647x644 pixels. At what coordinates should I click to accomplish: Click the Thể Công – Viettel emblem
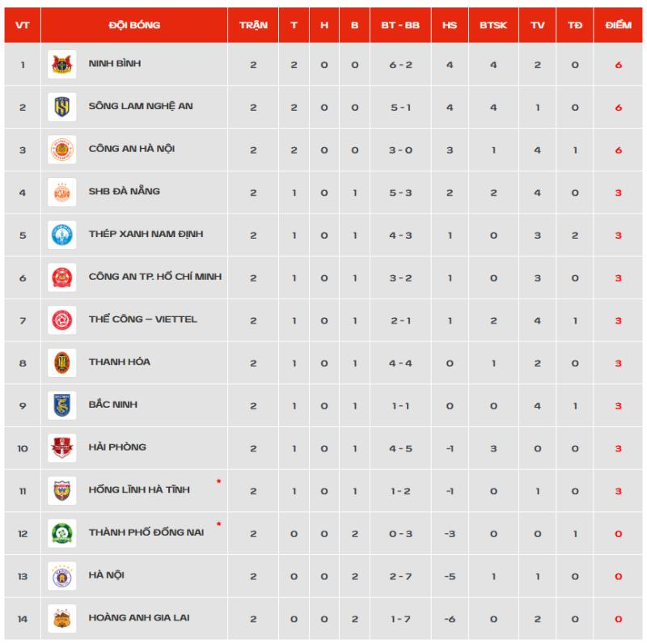[62, 320]
